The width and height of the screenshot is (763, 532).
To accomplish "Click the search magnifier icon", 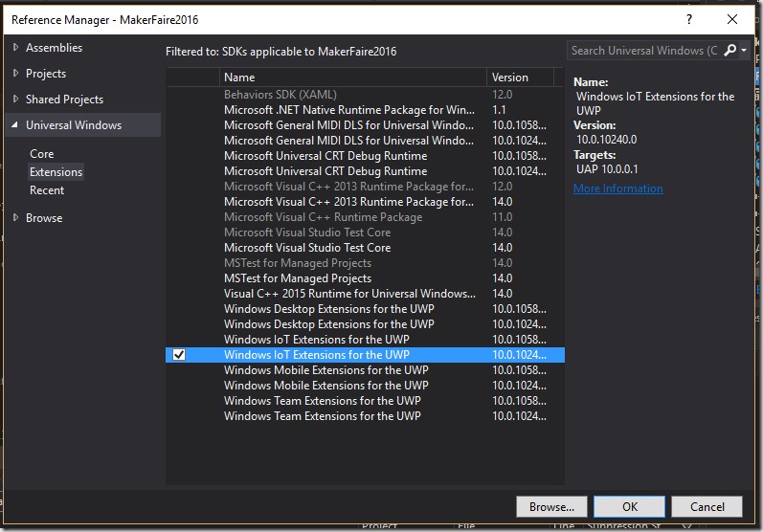I will click(729, 50).
